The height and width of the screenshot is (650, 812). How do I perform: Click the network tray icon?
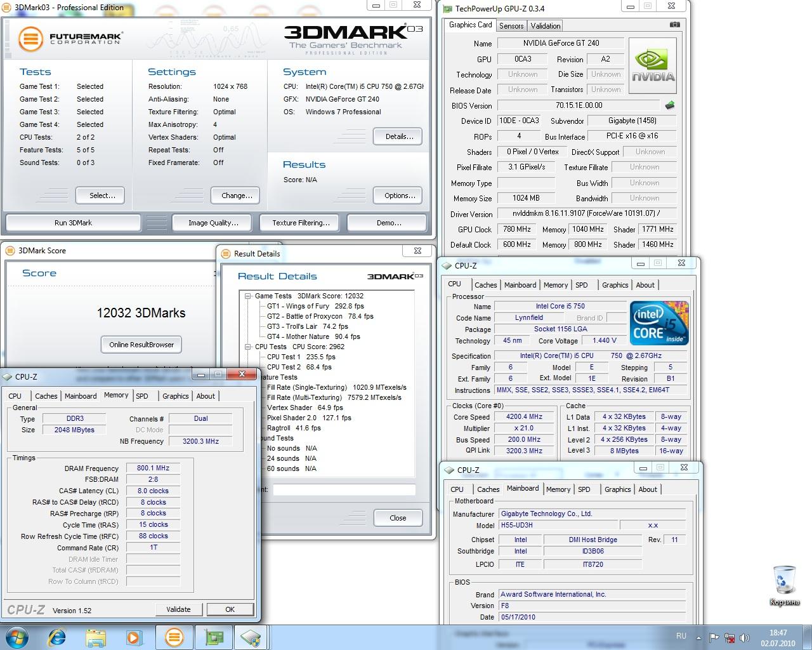[730, 638]
